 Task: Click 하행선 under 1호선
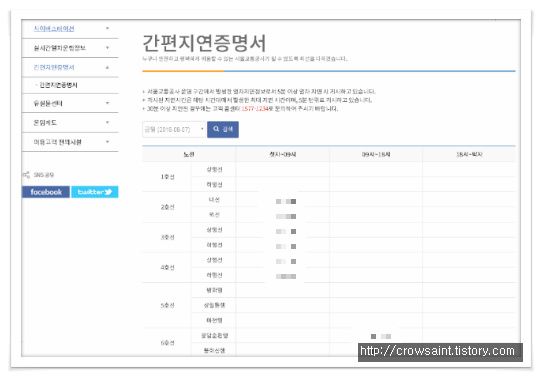click(214, 185)
